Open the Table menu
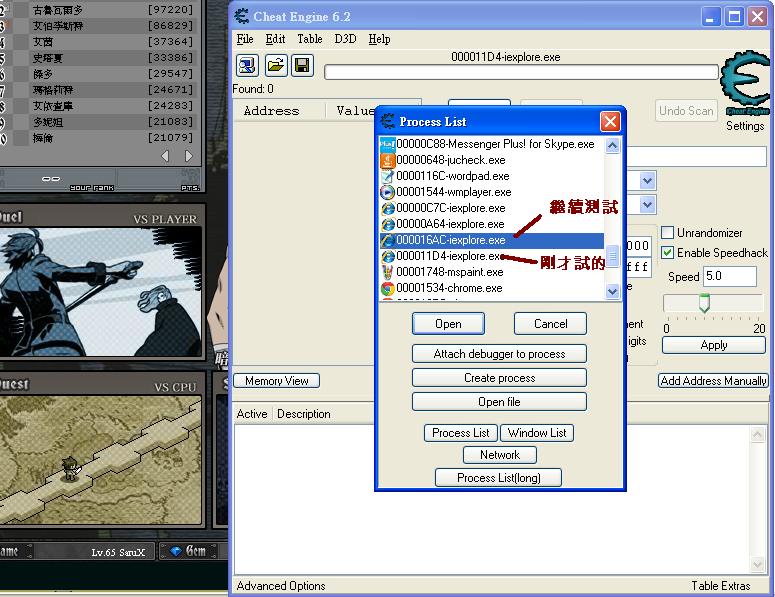This screenshot has height=597, width=775. pos(310,39)
